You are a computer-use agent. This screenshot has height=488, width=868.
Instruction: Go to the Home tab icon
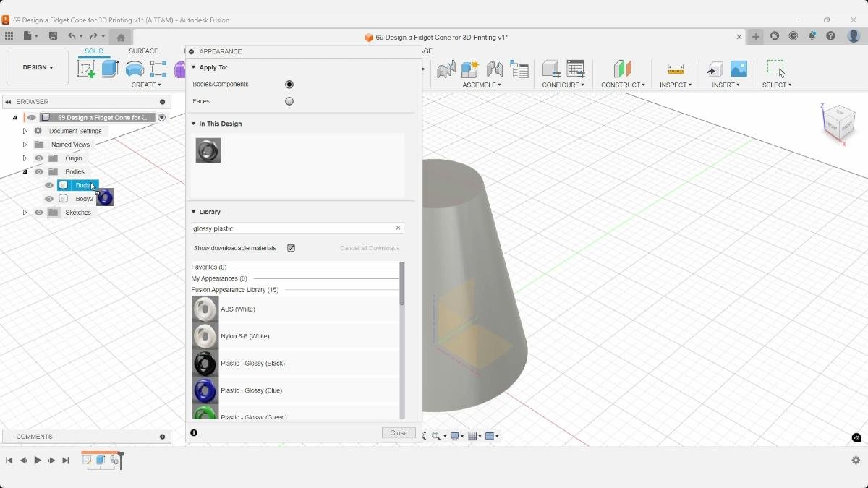click(x=121, y=38)
